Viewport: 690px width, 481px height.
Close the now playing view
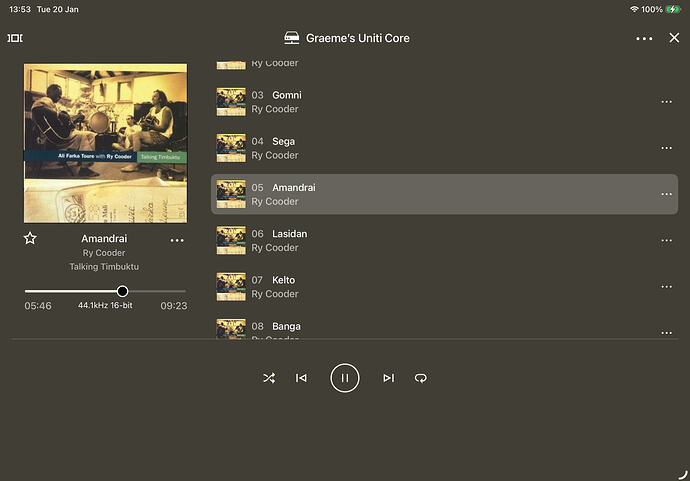pos(674,38)
